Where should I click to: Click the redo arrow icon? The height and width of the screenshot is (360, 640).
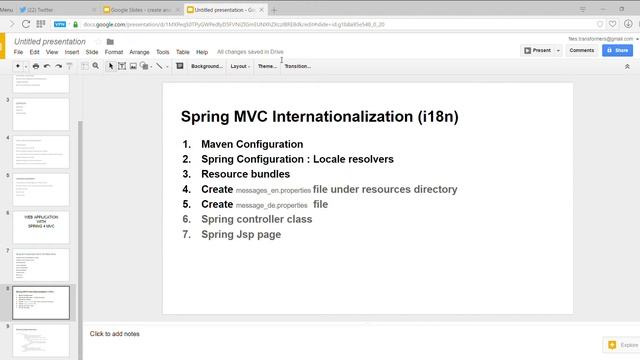click(58, 66)
